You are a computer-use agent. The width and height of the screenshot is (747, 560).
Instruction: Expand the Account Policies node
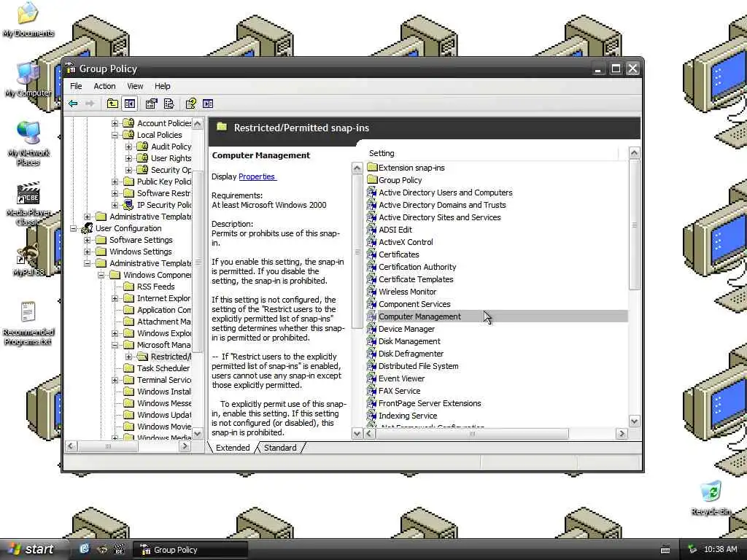(x=115, y=123)
